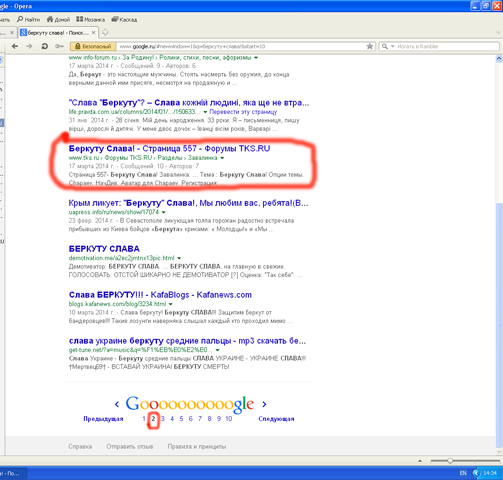Click the magnifier icon in Rambler search

pyautogui.click(x=384, y=46)
